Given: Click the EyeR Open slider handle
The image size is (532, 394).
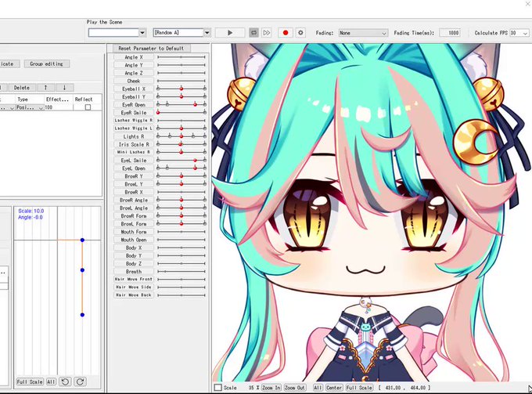Looking at the screenshot, I should 195,105.
